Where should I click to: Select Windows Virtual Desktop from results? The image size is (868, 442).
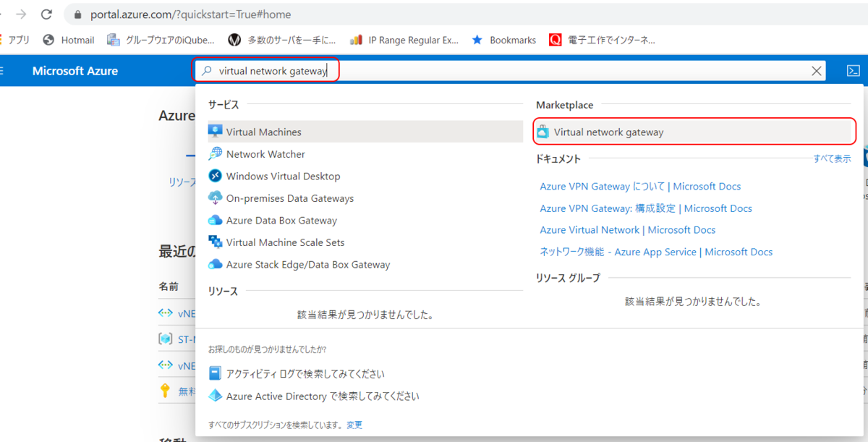click(x=365, y=176)
